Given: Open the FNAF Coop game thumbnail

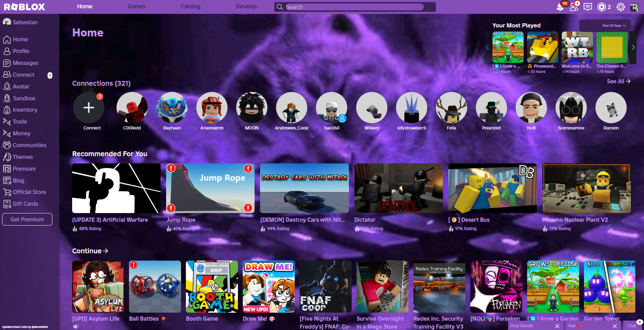Looking at the screenshot, I should click(326, 287).
